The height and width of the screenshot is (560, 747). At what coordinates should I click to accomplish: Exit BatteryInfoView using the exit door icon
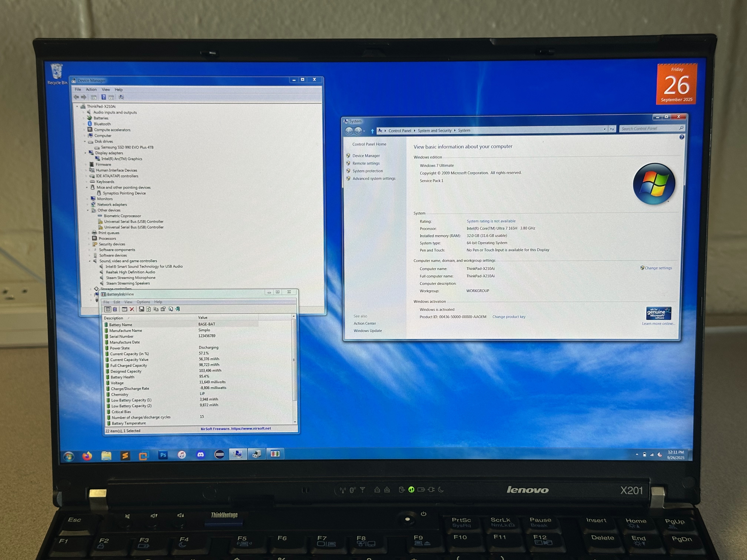(x=178, y=309)
